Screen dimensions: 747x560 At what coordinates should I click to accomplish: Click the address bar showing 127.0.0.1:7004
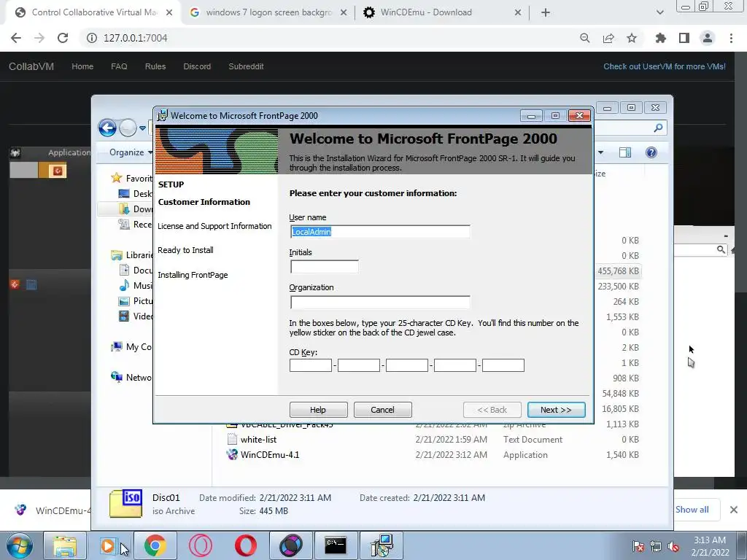pos(135,38)
